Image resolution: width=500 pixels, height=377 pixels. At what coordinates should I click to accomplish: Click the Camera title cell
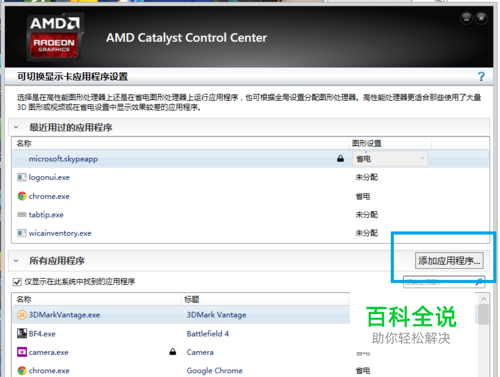point(200,352)
